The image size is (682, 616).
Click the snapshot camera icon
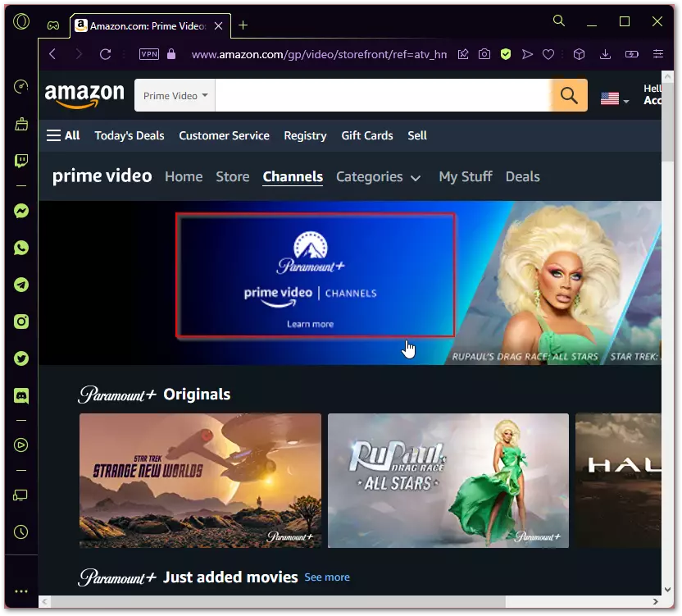(x=484, y=54)
